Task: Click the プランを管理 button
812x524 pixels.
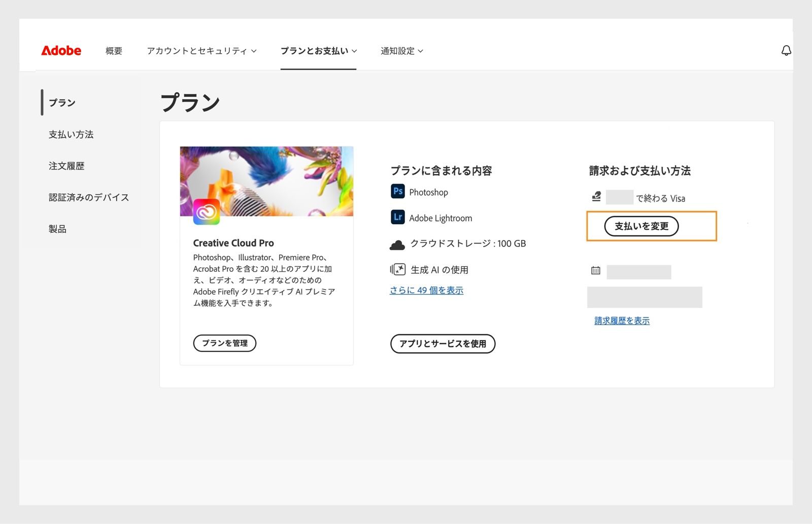Action: coord(225,343)
